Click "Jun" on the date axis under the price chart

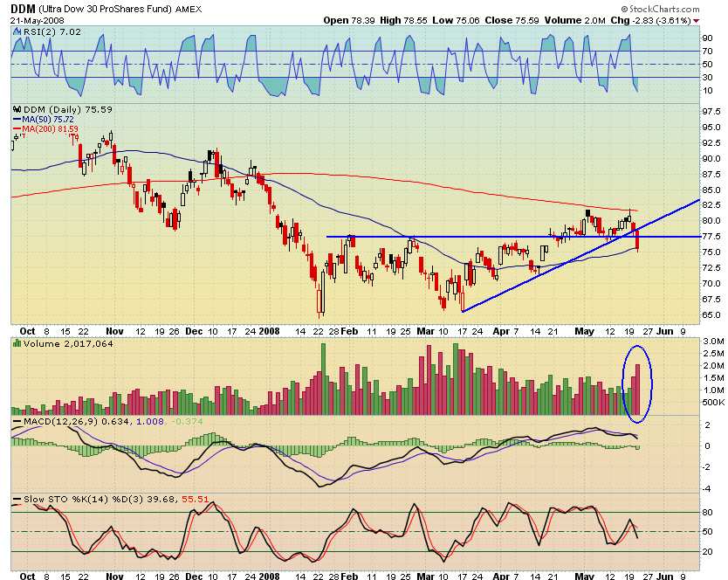pyautogui.click(x=665, y=331)
